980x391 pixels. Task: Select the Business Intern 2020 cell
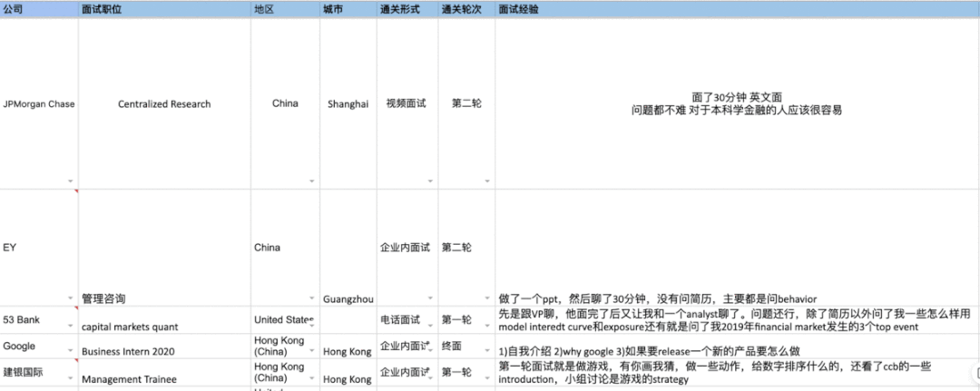(164, 346)
